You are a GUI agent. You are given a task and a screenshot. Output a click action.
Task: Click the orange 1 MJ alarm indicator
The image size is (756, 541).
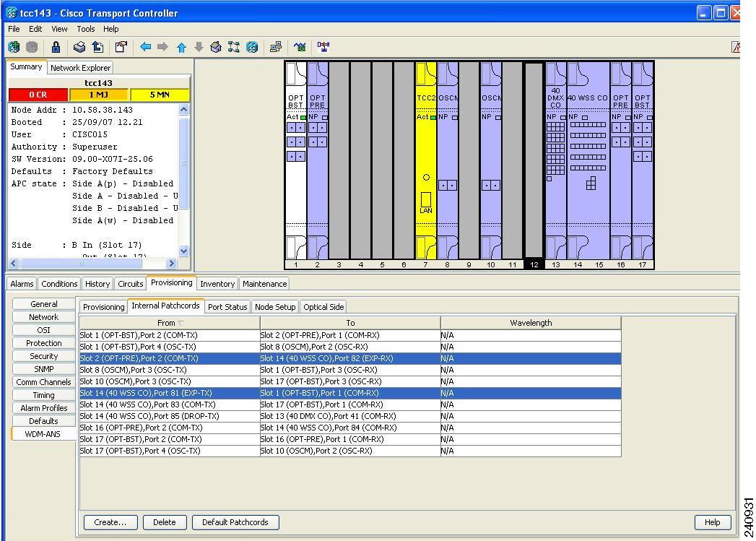[99, 95]
